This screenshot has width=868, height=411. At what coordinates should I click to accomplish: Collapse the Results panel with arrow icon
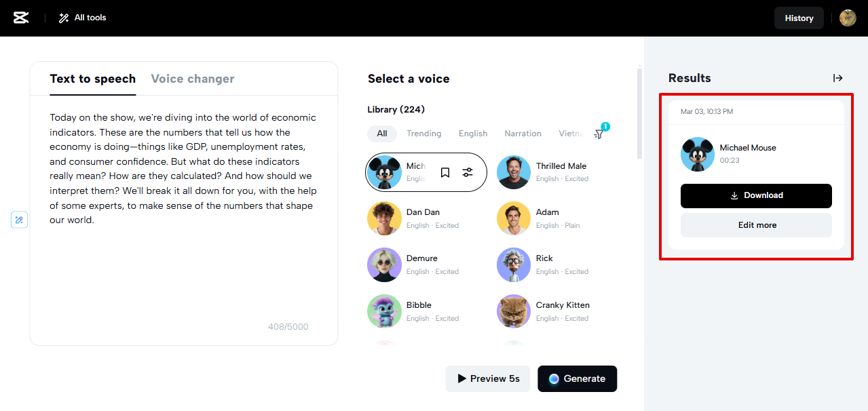838,78
